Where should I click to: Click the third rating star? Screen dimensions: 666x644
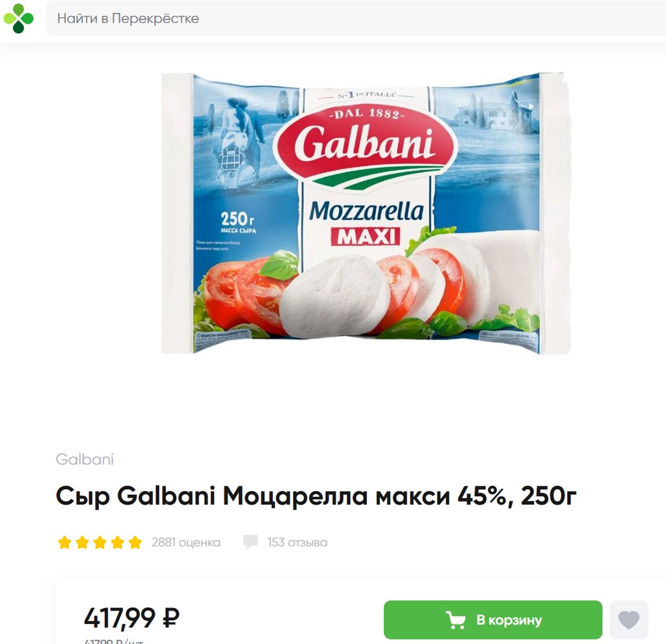(100, 543)
